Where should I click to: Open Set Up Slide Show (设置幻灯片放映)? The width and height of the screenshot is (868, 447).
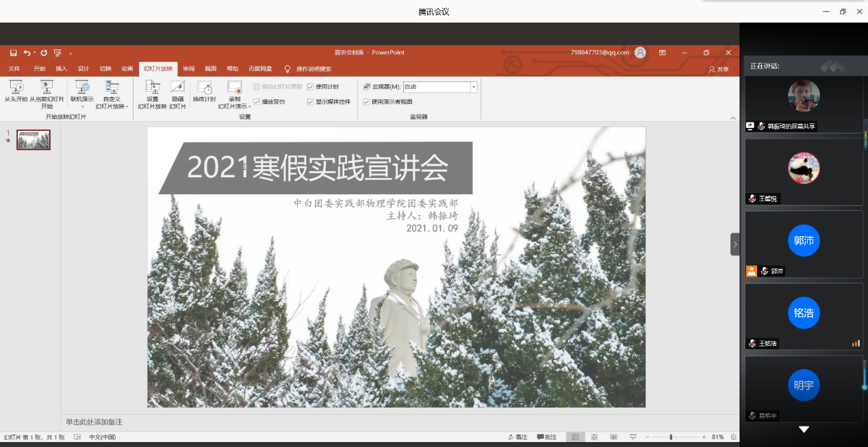tap(152, 92)
